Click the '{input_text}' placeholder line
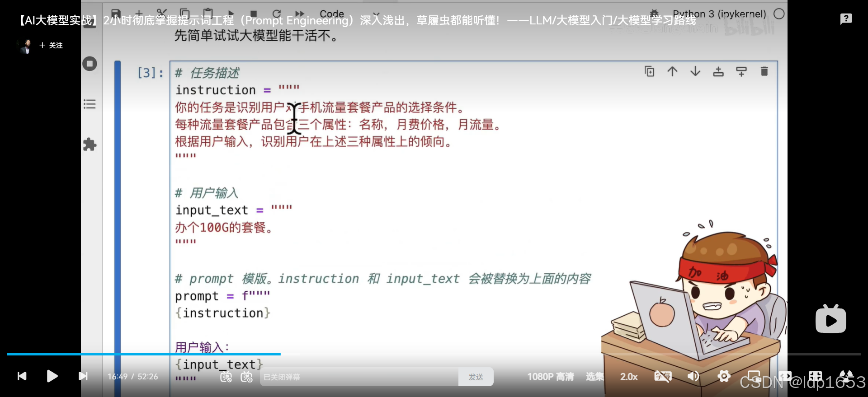Screen dimensions: 868x397 pyautogui.click(x=219, y=364)
